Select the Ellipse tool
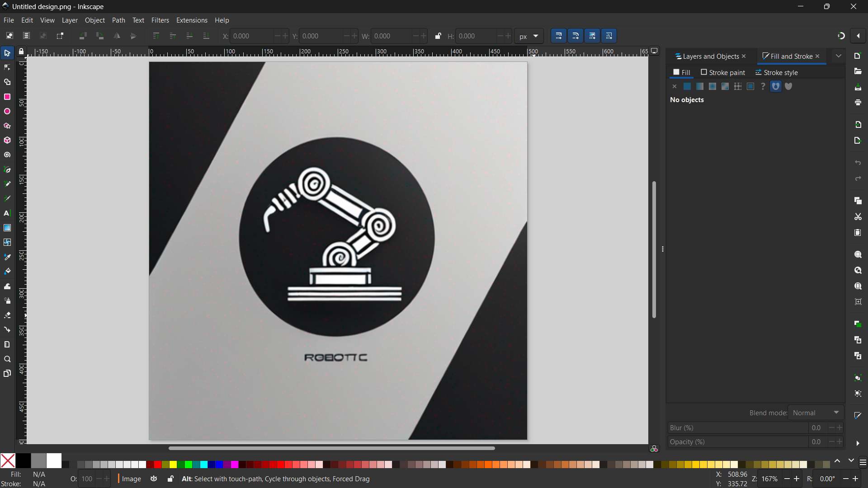The image size is (868, 488). pyautogui.click(x=7, y=111)
